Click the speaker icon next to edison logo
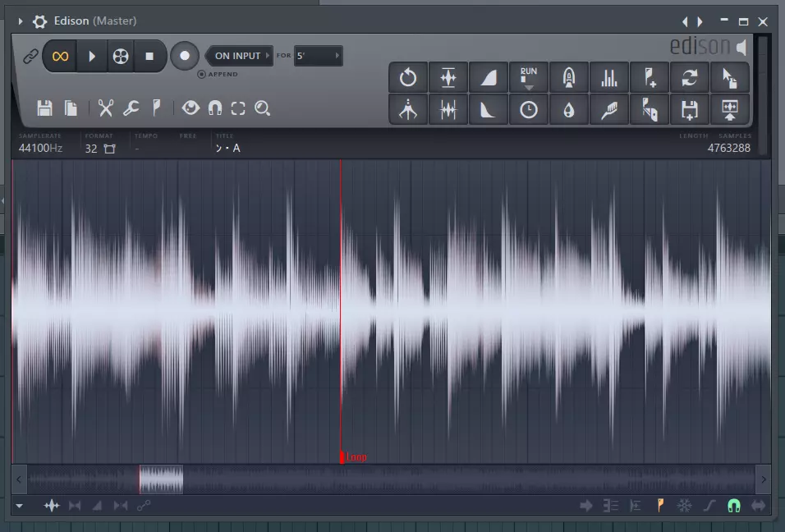 coord(742,47)
